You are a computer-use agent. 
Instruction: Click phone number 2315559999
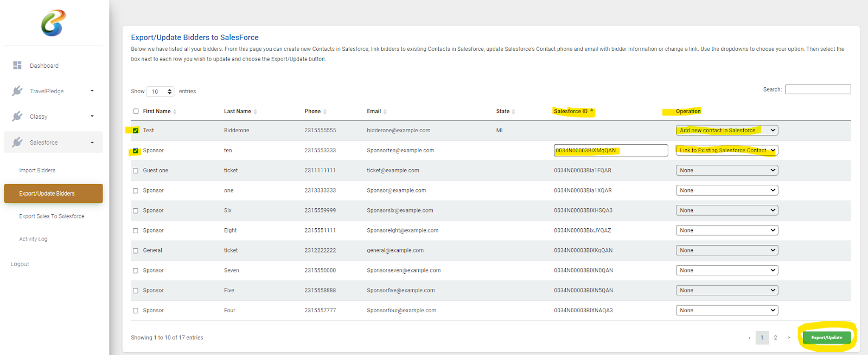pos(320,211)
